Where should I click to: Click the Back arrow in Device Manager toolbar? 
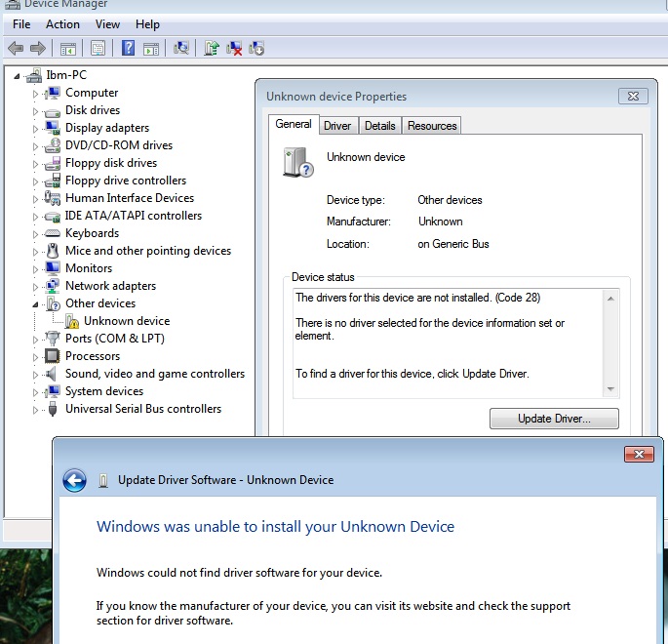16,48
